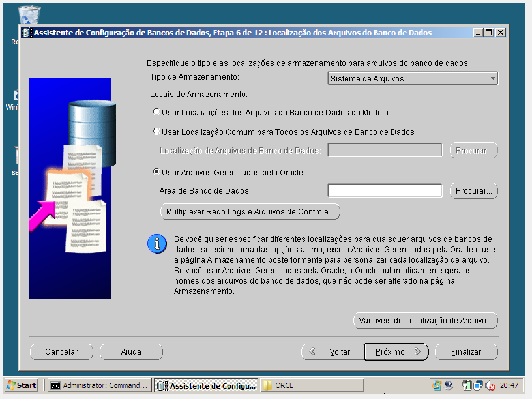The height and width of the screenshot is (399, 532).
Task: Choose Usar Localização Comum para Todos os Arquivos
Action: (156, 132)
